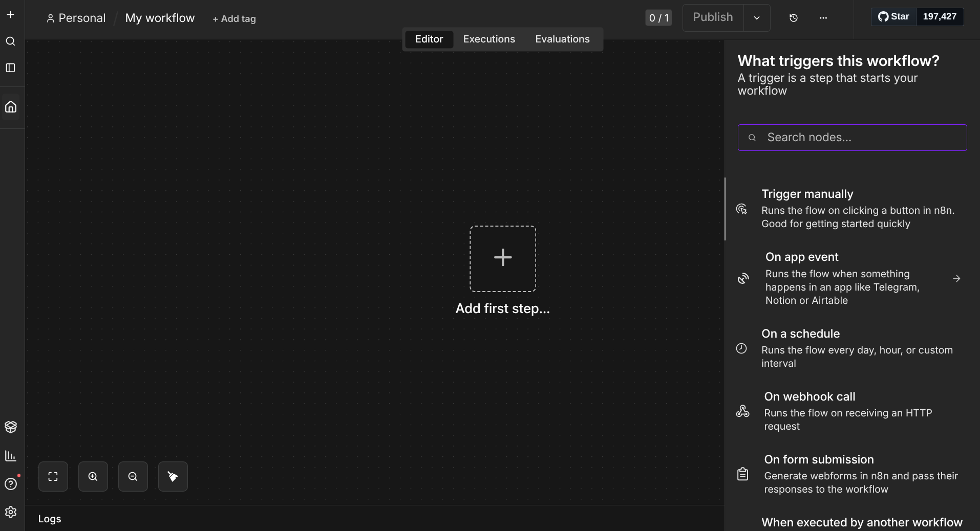980x531 pixels.
Task: Switch to the Executions tab
Action: tap(489, 39)
